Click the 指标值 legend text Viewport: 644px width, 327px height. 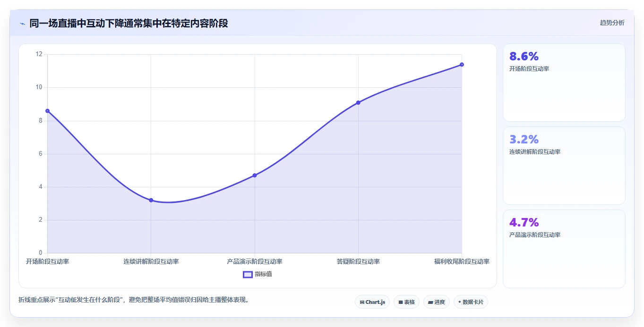(x=263, y=274)
